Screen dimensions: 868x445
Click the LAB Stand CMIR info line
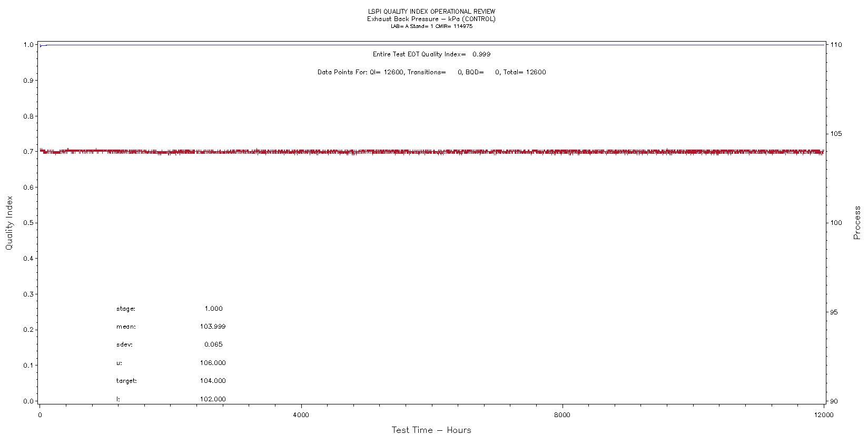(431, 26)
